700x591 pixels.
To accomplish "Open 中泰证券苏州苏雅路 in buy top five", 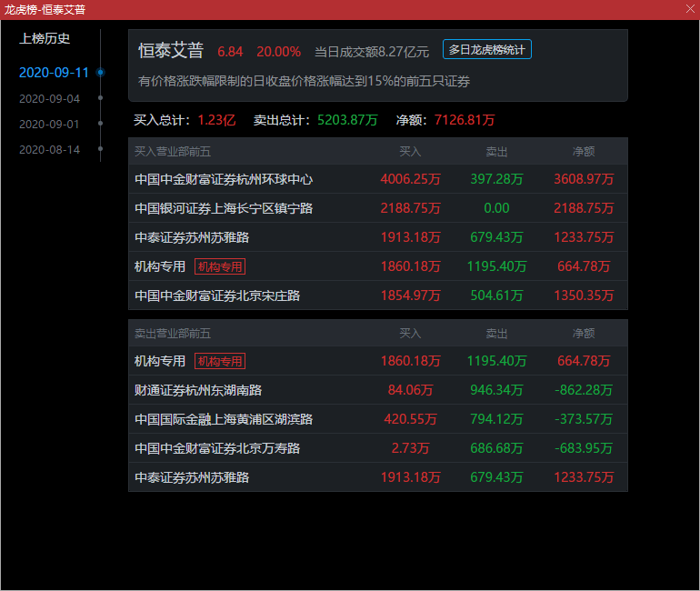I will coord(192,237).
